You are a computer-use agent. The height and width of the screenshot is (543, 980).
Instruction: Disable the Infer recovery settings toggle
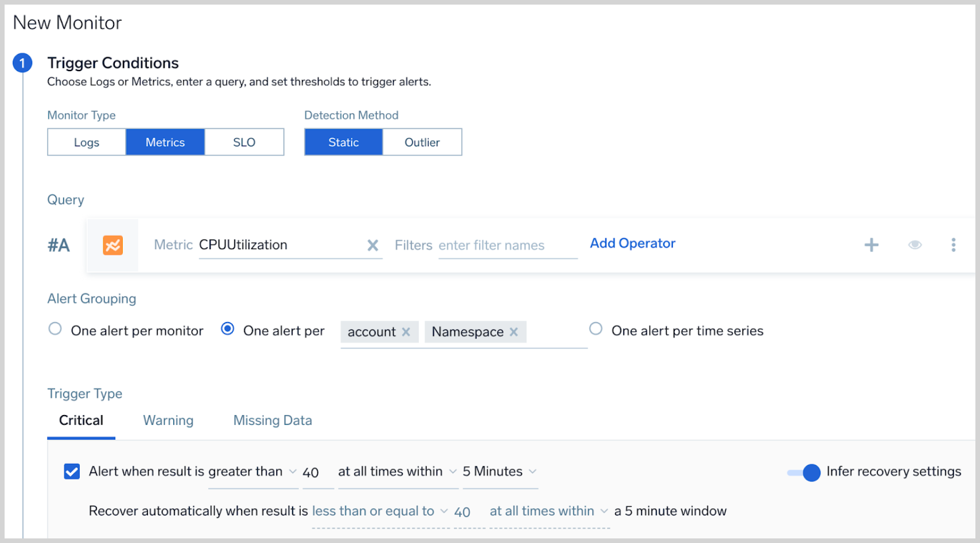coord(804,472)
